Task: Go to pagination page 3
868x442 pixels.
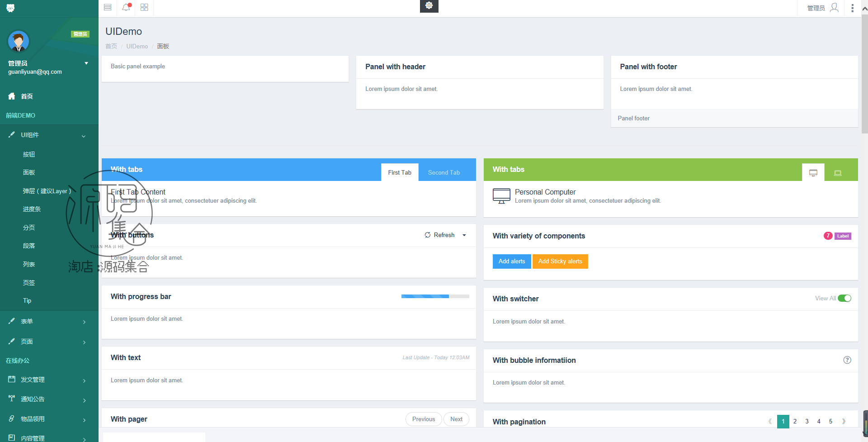Action: tap(807, 421)
